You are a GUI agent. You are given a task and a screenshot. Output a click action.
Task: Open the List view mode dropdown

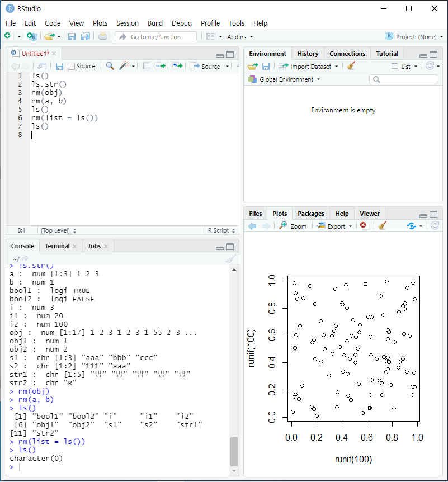coord(404,66)
